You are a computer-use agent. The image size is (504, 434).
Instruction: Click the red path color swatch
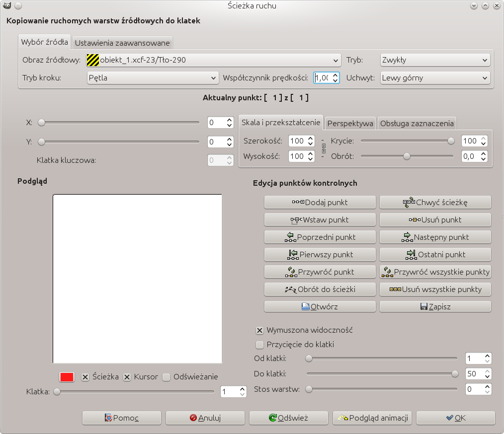coord(67,377)
